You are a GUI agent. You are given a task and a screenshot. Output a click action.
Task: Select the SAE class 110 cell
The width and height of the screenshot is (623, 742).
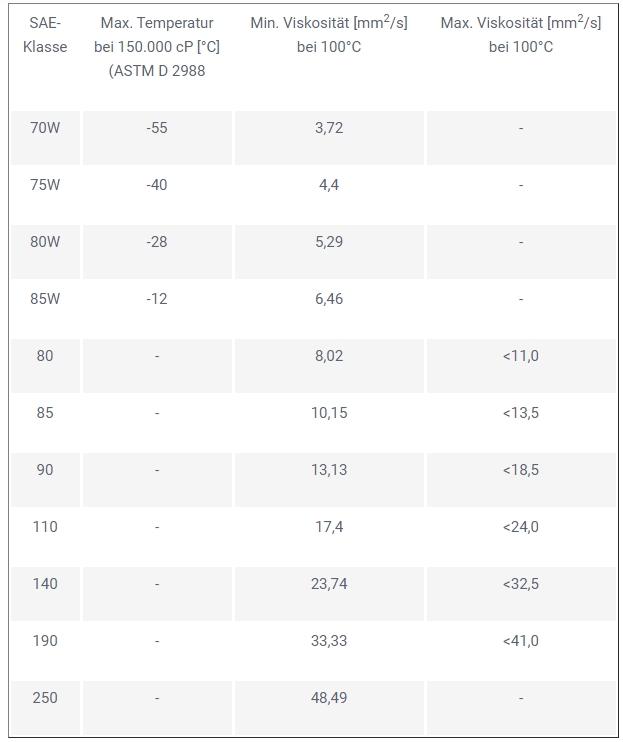pos(45,527)
